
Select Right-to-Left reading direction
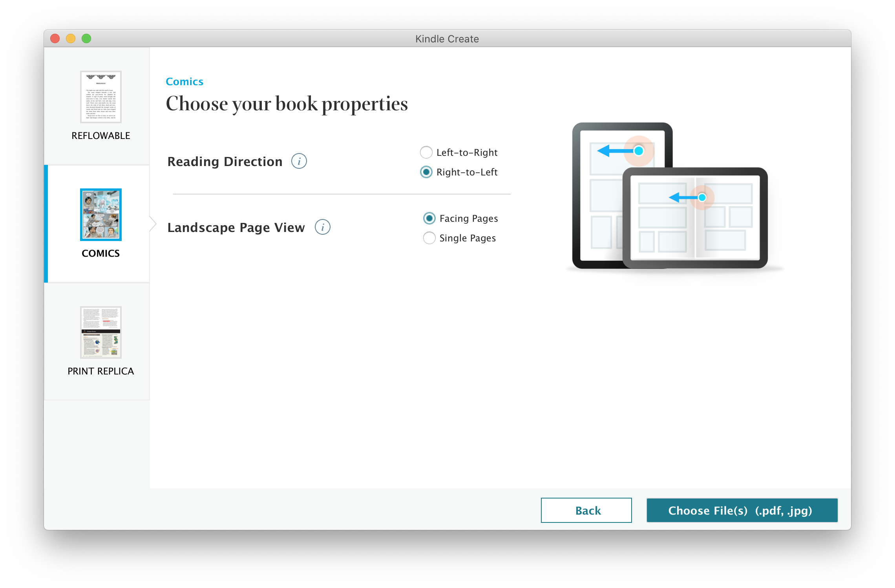[426, 171]
